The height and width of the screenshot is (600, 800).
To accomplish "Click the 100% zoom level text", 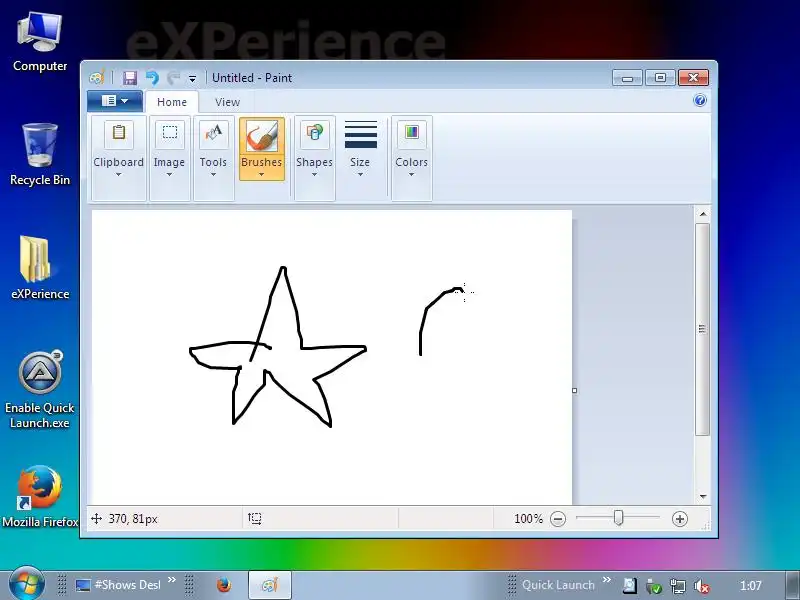I will (x=529, y=519).
